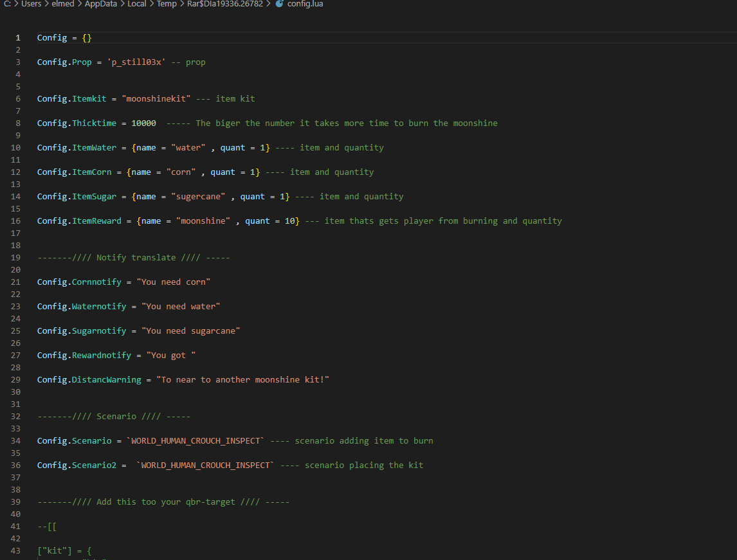Click the "To near to another moonshine kit!" string
Image resolution: width=737 pixels, height=560 pixels.
[242, 379]
